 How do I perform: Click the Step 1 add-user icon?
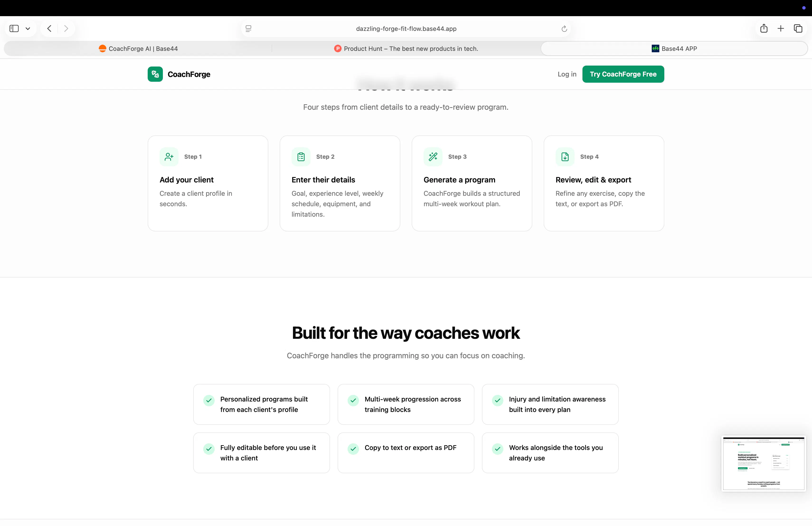tap(169, 157)
